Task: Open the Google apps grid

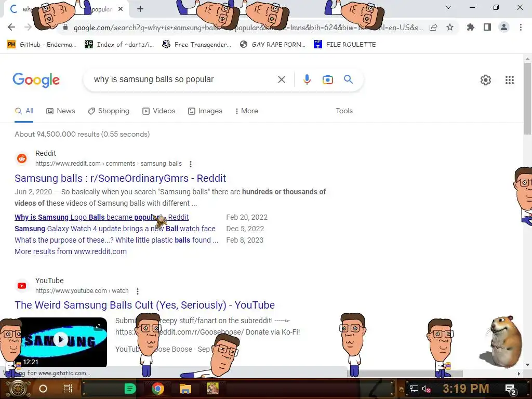Action: point(510,80)
